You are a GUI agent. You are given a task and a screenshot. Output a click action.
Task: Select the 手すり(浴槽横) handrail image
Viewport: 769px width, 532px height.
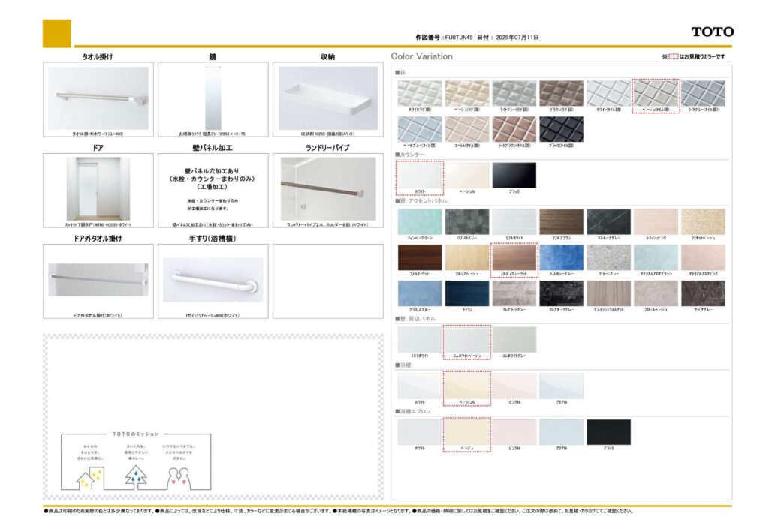click(x=213, y=279)
